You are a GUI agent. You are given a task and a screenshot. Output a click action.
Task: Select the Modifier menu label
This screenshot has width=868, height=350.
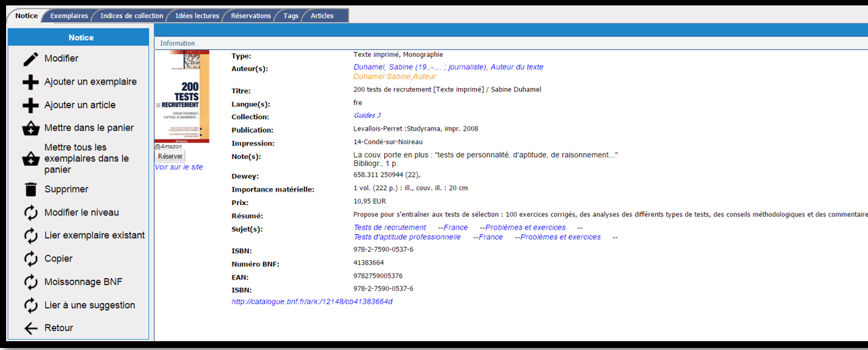pos(62,59)
